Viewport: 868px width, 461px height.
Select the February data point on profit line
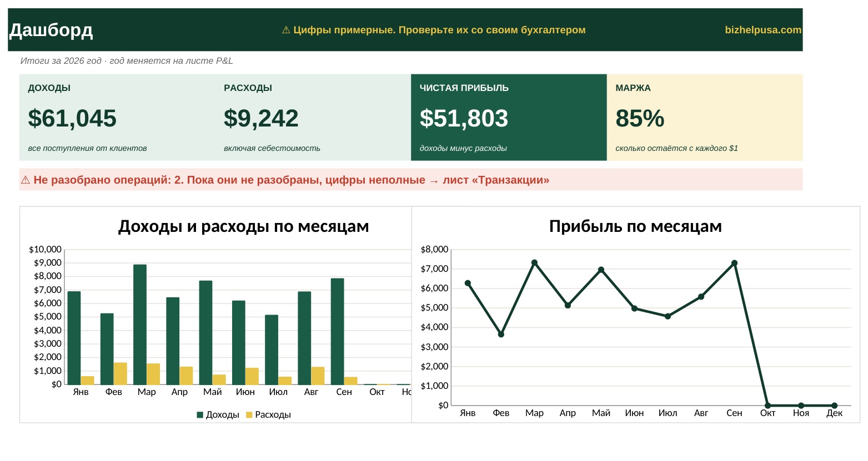click(501, 335)
